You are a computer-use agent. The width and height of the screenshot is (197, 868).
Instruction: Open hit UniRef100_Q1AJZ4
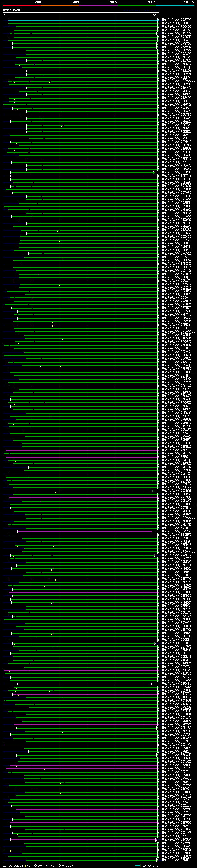(x=177, y=474)
